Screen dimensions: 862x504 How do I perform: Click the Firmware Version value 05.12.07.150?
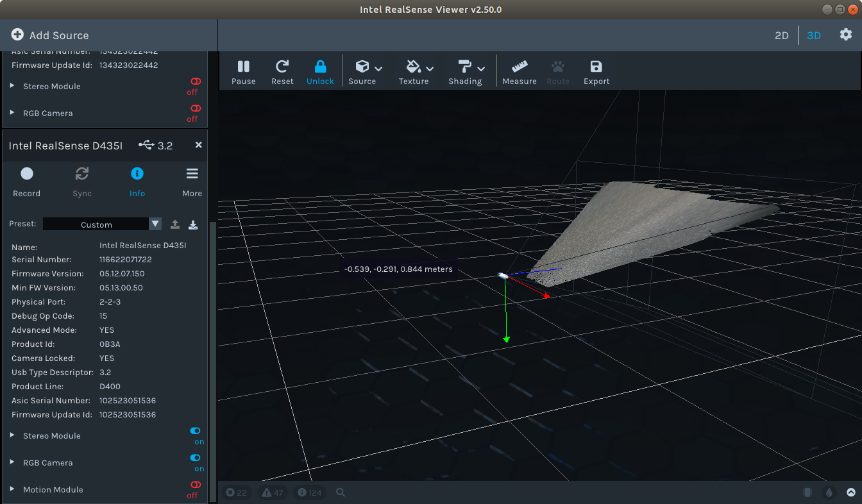click(x=122, y=274)
